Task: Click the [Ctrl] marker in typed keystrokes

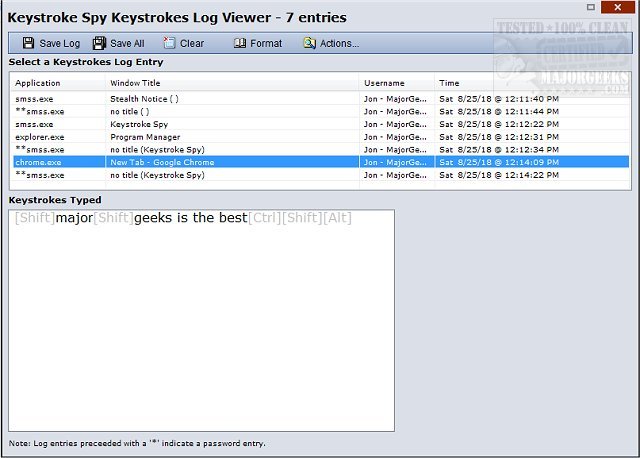Action: [264, 218]
